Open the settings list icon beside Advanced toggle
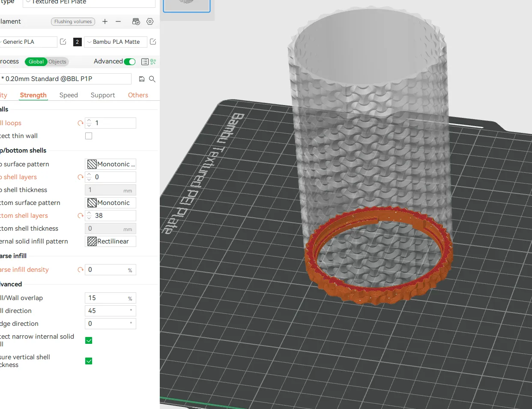532x409 pixels. coord(145,62)
